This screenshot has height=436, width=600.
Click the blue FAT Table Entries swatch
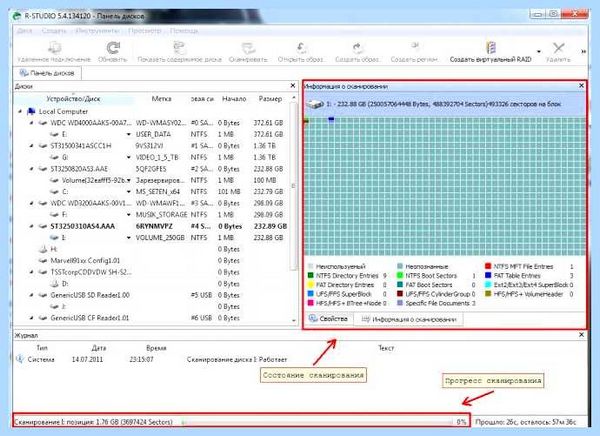[488, 275]
